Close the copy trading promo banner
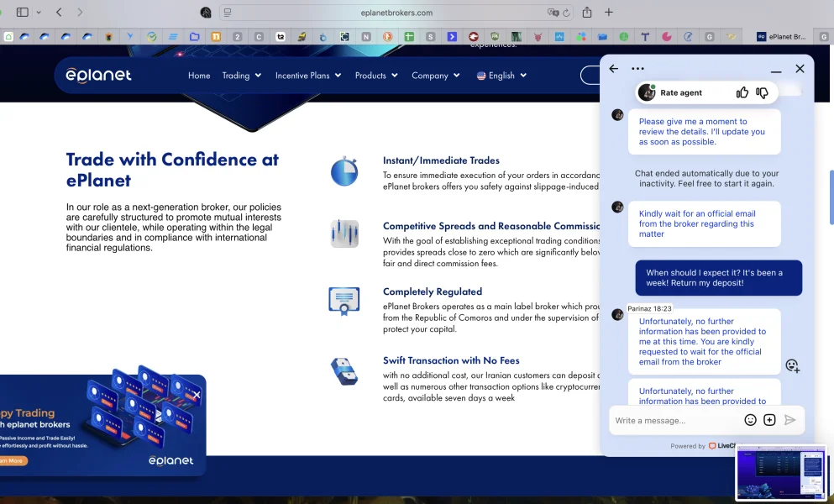This screenshot has height=504, width=834. tap(197, 395)
